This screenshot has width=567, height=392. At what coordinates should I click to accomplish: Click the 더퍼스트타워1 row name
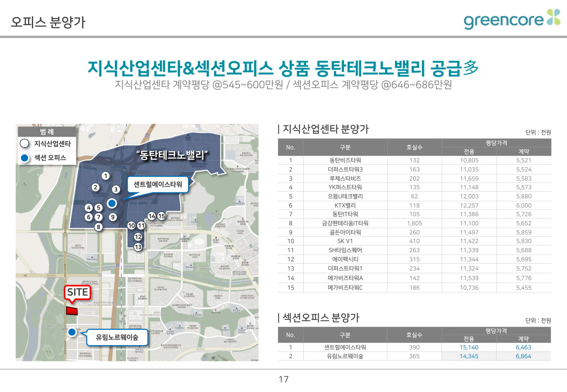click(345, 268)
